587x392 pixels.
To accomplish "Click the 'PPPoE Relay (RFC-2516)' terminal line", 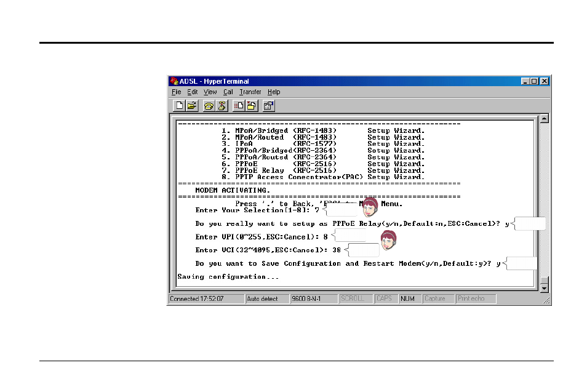I will (323, 170).
